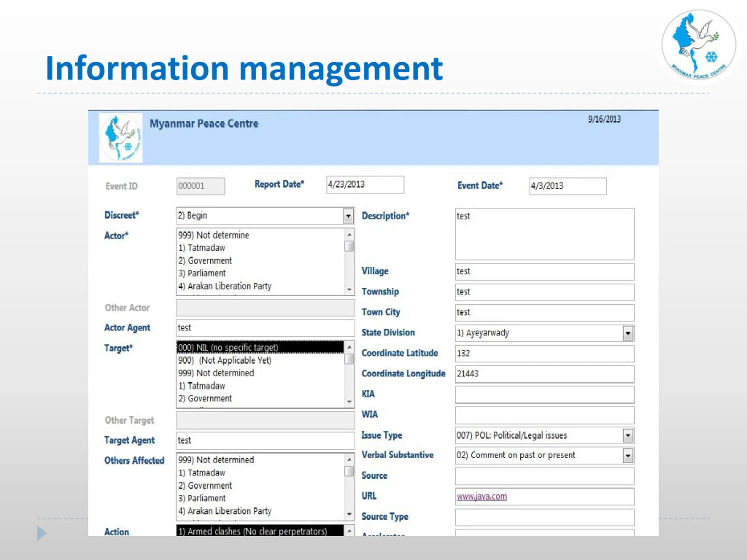Click the Others Affected scroll down arrow
747x560 pixels.
349,514
